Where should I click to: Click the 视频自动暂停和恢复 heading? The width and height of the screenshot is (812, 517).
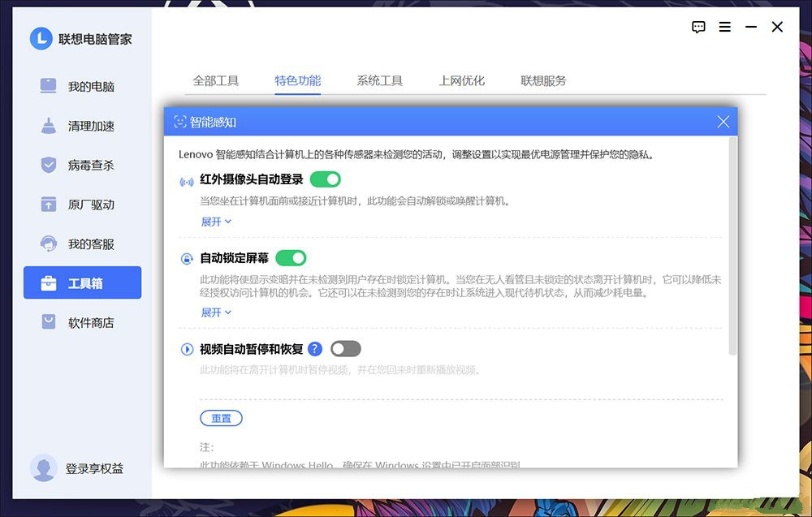(x=252, y=349)
